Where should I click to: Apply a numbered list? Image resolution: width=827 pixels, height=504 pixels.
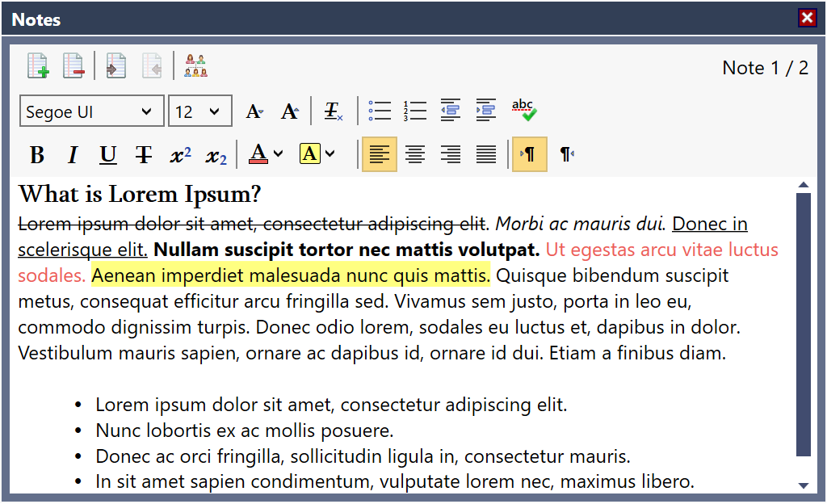(x=414, y=111)
